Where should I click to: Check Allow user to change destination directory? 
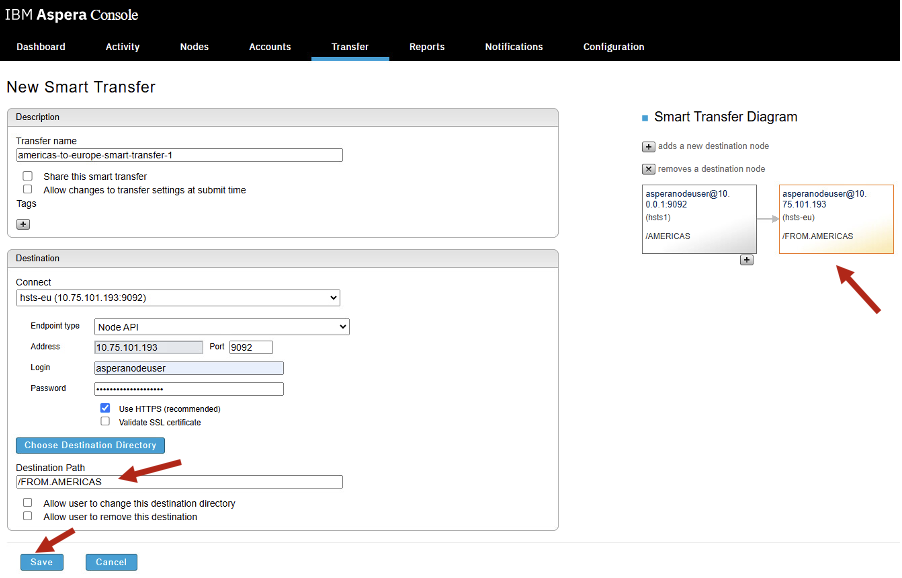tap(28, 503)
